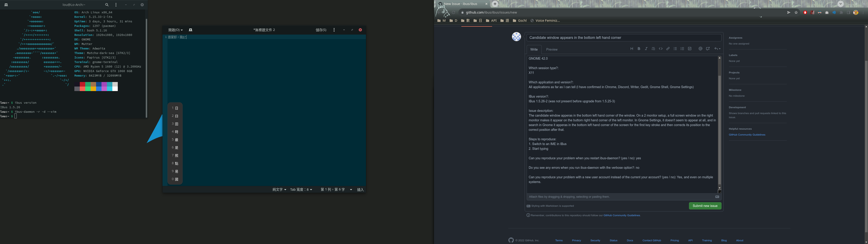Click the heading formatting icon
Image resolution: width=868 pixels, height=244 pixels.
click(x=632, y=49)
